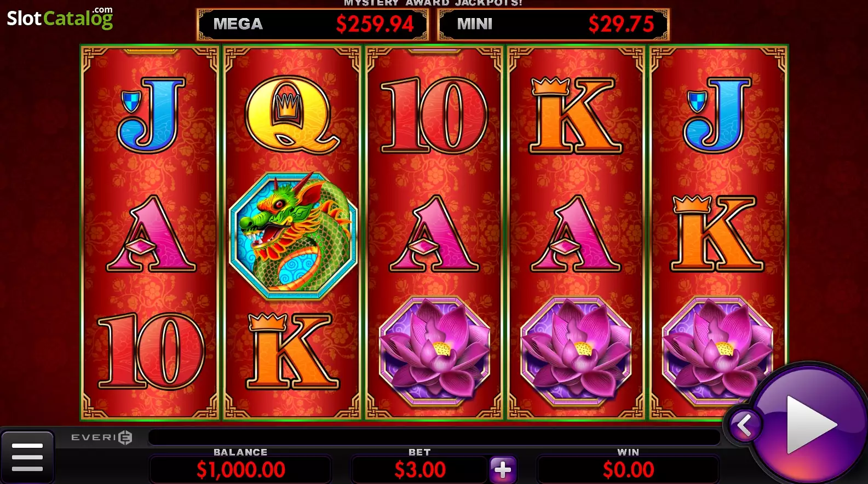
Task: Click the Everi logo
Action: pos(102,437)
